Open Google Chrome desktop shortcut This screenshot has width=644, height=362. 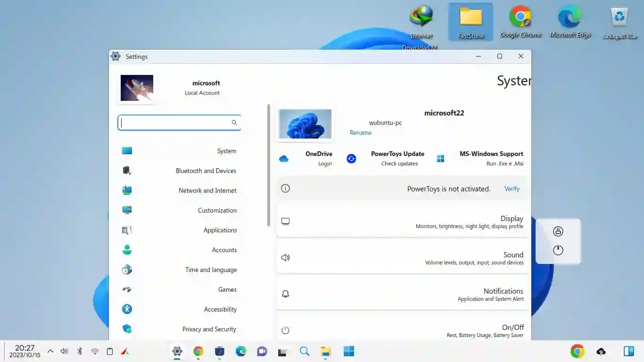pos(520,22)
